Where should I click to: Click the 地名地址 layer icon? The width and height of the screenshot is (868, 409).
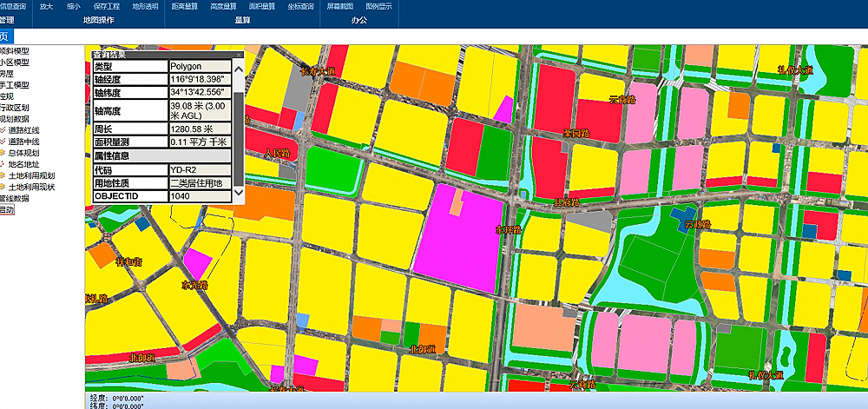(3, 164)
